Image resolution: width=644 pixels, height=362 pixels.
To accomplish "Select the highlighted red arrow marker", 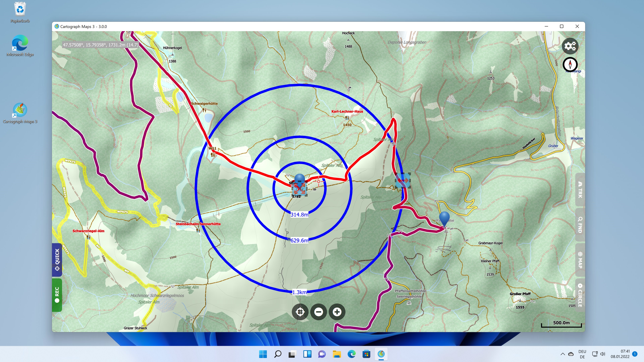I will click(403, 180).
